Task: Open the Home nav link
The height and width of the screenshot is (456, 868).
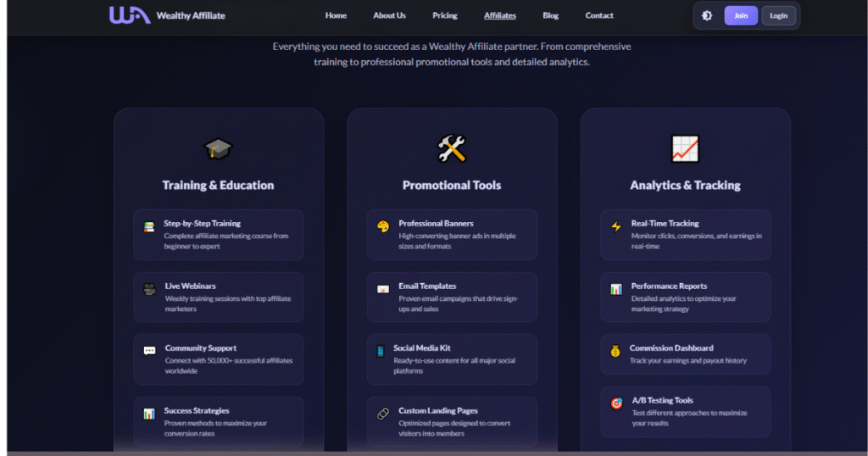Action: click(x=336, y=15)
